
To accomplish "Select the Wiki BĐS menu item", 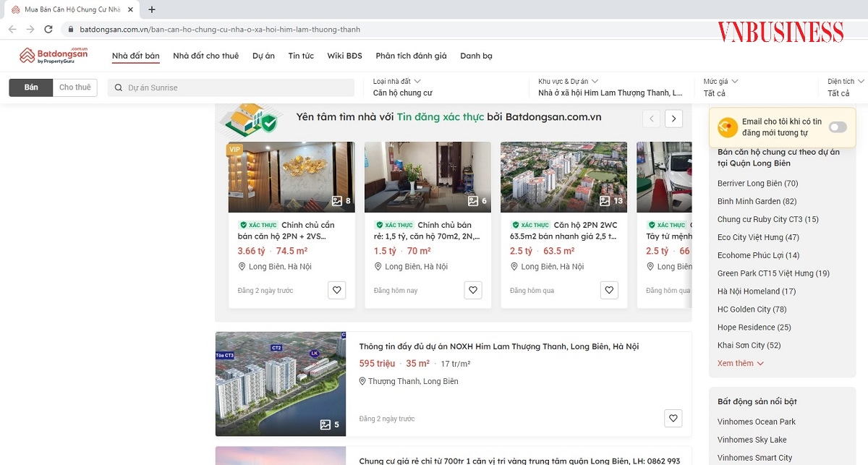I will 344,55.
